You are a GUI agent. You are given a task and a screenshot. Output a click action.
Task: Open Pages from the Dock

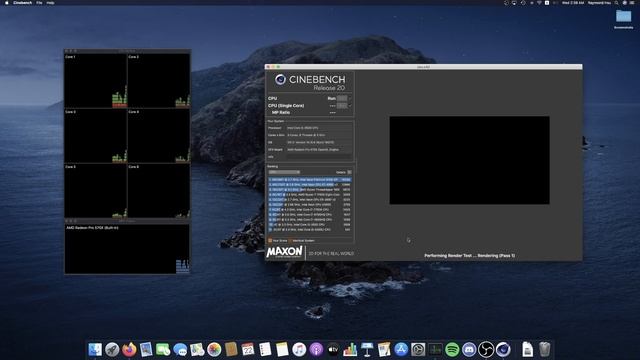(384, 349)
